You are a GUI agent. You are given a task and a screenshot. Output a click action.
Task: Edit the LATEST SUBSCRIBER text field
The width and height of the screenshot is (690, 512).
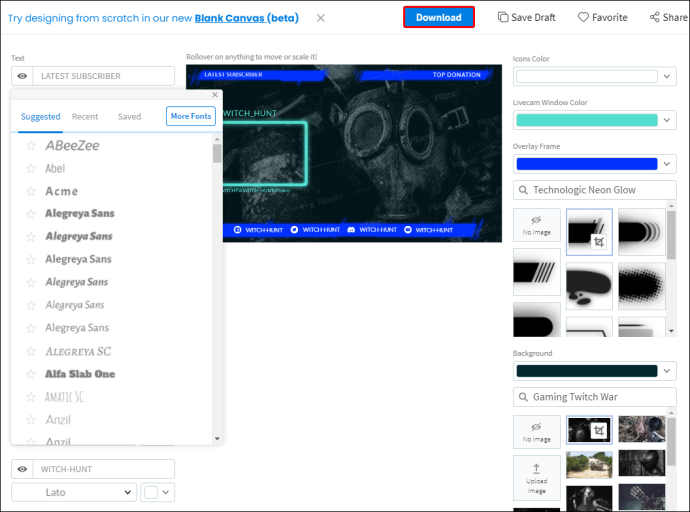pos(104,76)
